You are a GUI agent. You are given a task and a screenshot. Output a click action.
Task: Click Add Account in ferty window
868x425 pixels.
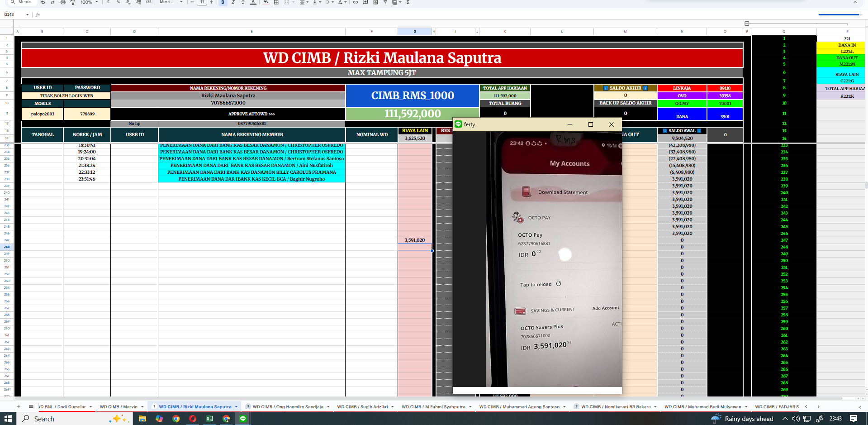click(606, 308)
